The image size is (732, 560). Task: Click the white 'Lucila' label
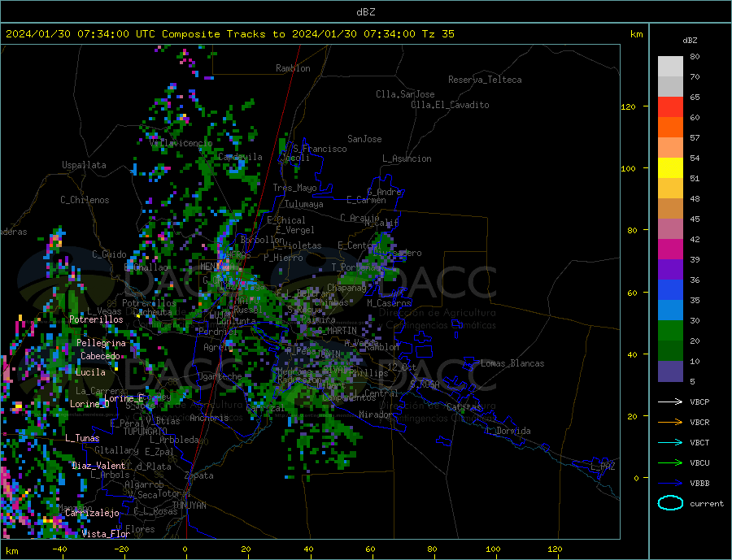point(90,372)
